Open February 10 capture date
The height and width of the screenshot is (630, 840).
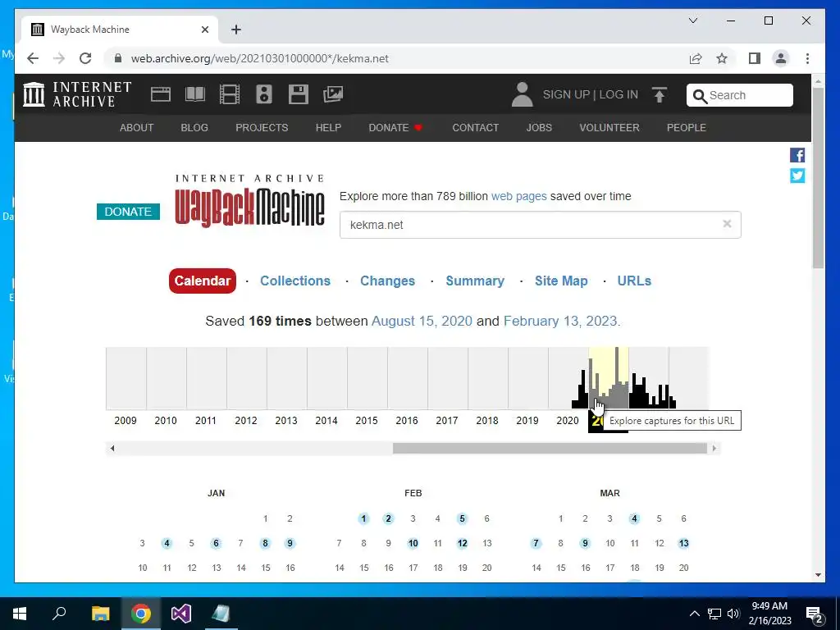pos(413,543)
